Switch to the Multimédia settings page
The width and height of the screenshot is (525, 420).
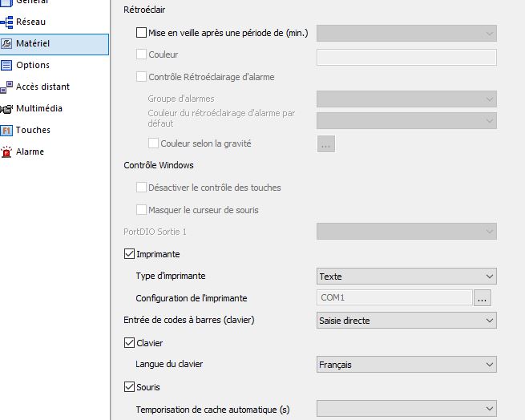pos(39,108)
